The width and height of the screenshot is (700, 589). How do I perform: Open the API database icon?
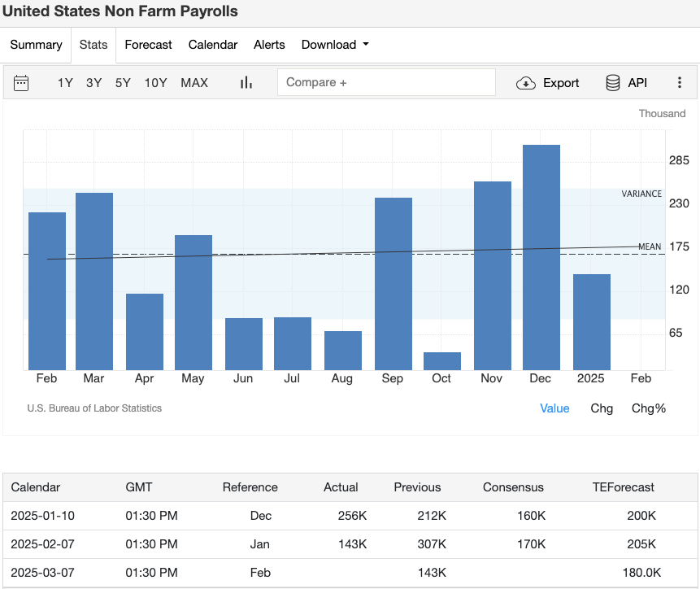613,82
